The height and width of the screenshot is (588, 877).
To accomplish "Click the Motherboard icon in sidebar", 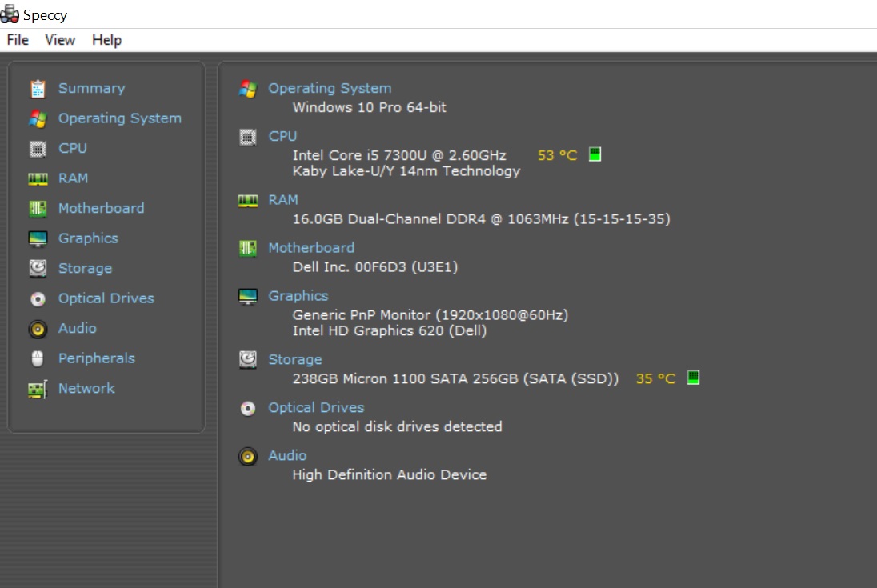I will pyautogui.click(x=38, y=209).
